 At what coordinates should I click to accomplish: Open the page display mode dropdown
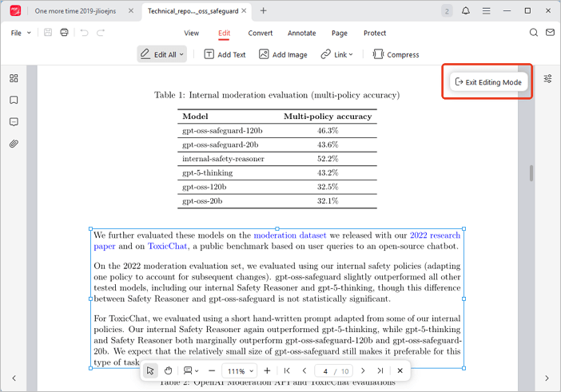pyautogui.click(x=191, y=370)
